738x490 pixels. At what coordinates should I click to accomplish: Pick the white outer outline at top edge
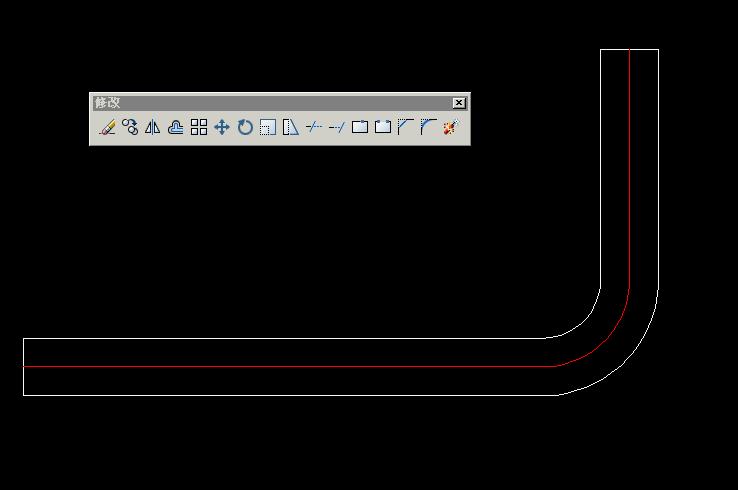click(629, 49)
